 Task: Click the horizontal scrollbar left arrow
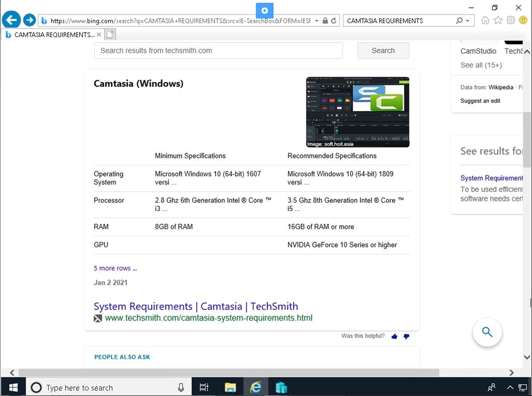12,373
